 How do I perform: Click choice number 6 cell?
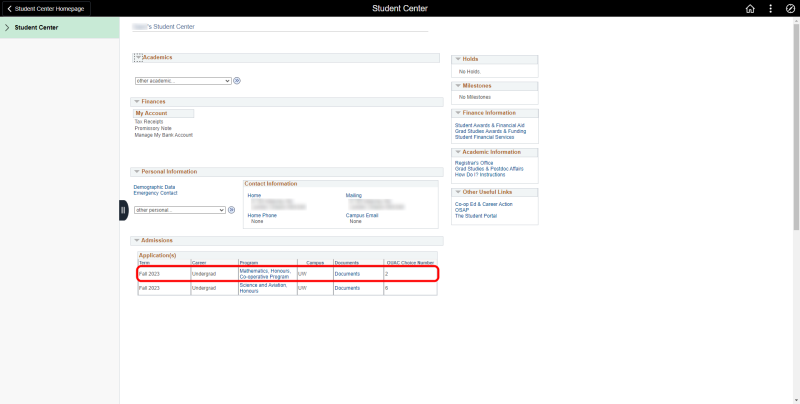point(410,288)
